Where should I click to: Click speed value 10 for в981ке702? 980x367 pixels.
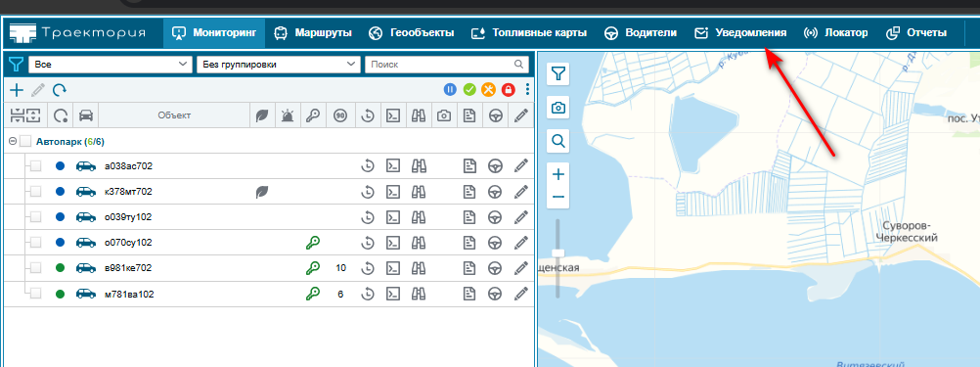coord(340,268)
